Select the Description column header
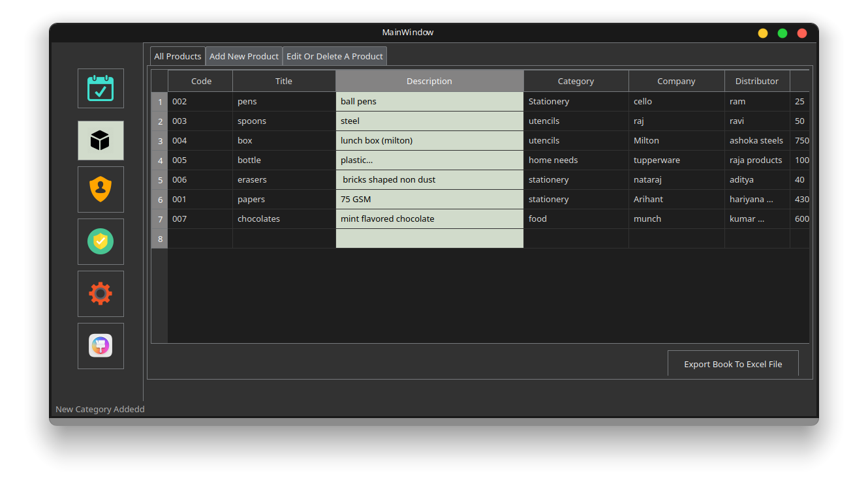The image size is (868, 482). click(429, 81)
